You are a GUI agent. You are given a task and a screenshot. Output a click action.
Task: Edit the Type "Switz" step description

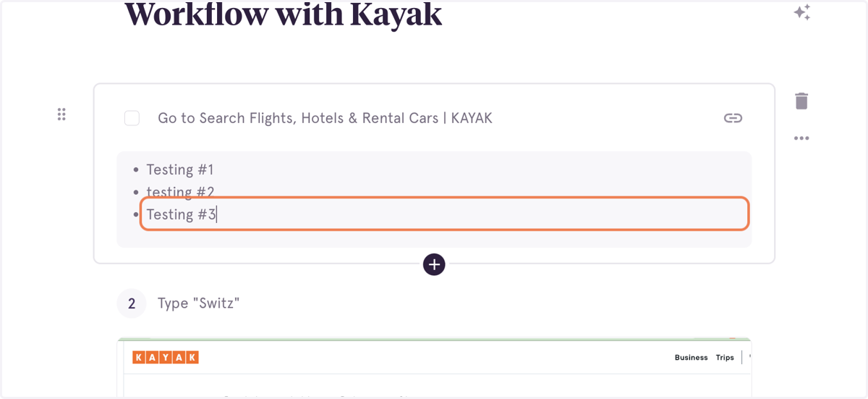(x=198, y=303)
